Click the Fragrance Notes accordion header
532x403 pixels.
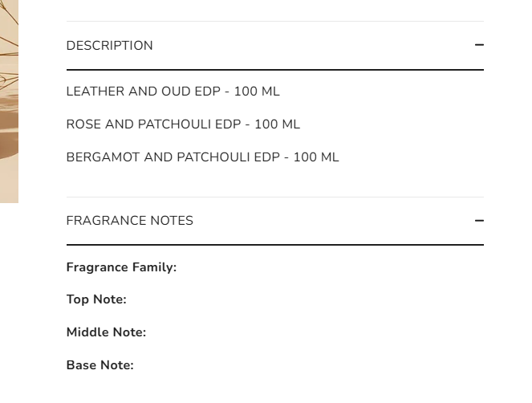(x=130, y=221)
